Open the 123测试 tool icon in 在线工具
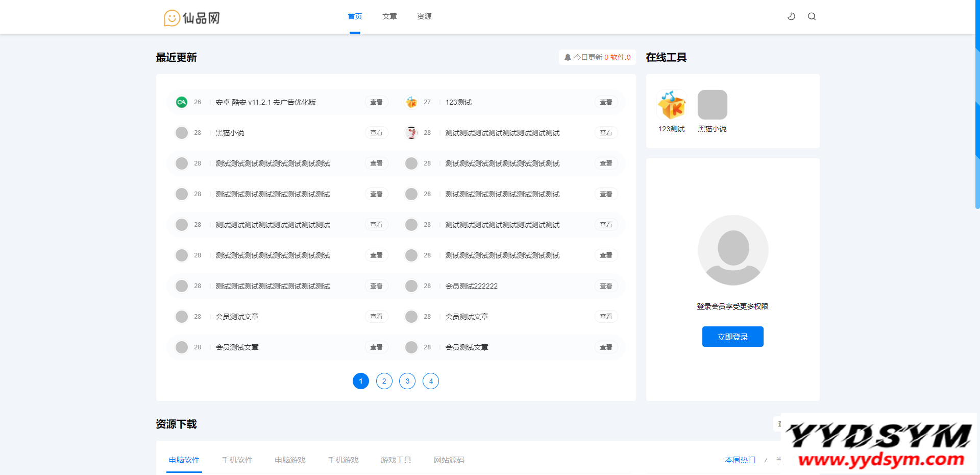The width and height of the screenshot is (980, 475). 671,105
